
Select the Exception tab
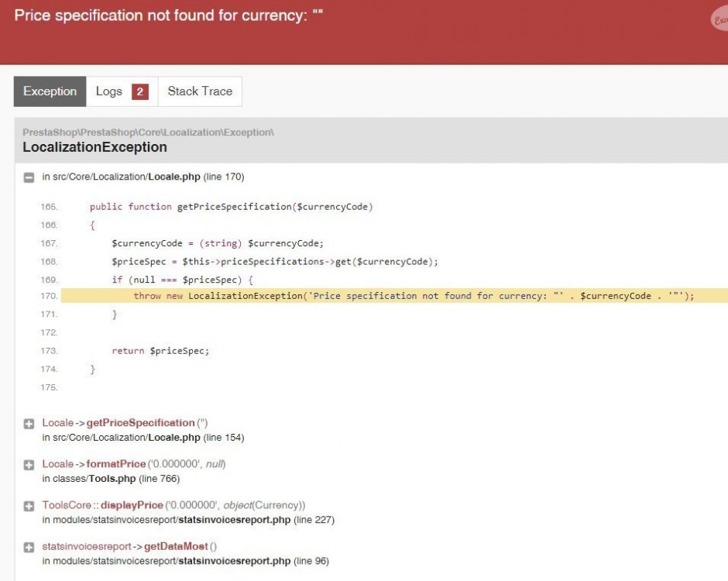[x=49, y=91]
